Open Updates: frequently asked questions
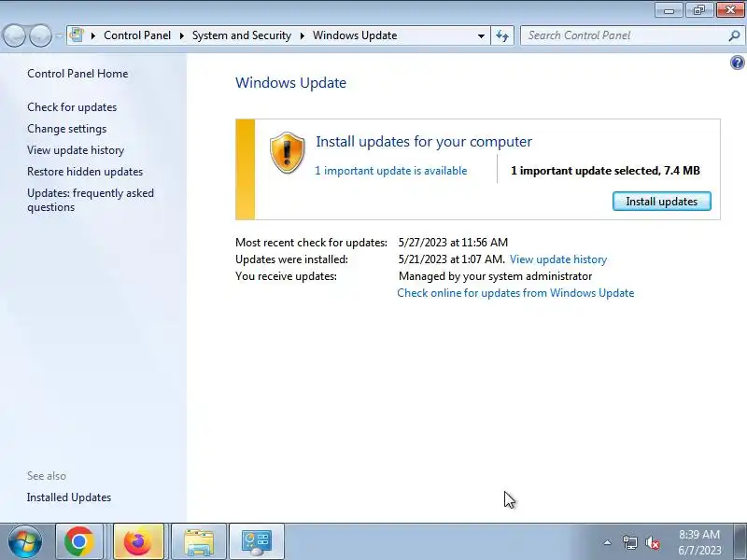747x560 pixels. 91,200
